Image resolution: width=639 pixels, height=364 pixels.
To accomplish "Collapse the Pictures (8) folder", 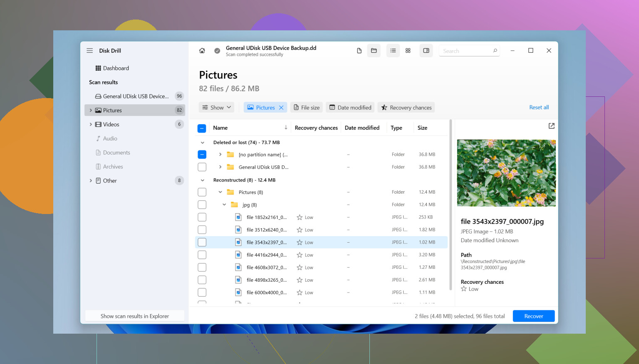I will [x=220, y=192].
